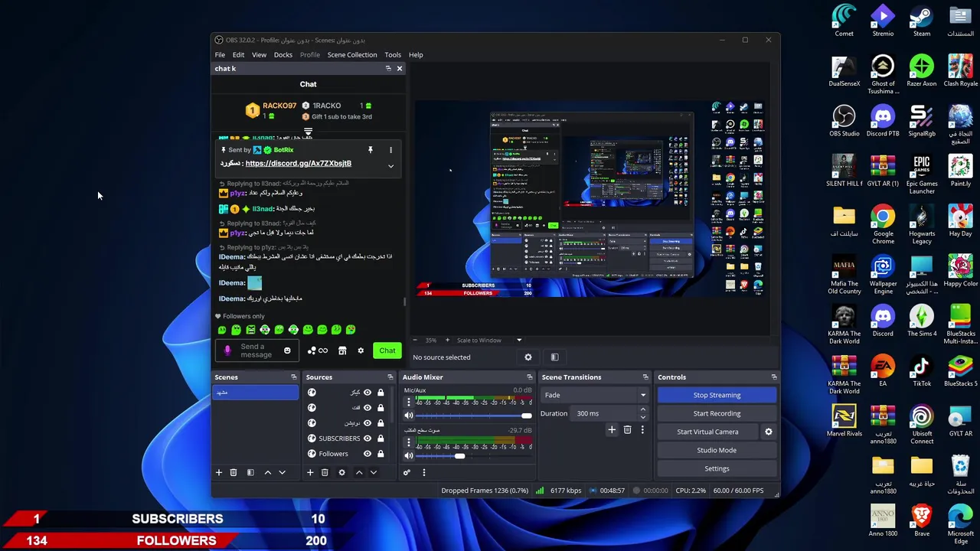Mute the Mic/Aux speaker icon
The height and width of the screenshot is (551, 980).
click(x=409, y=416)
